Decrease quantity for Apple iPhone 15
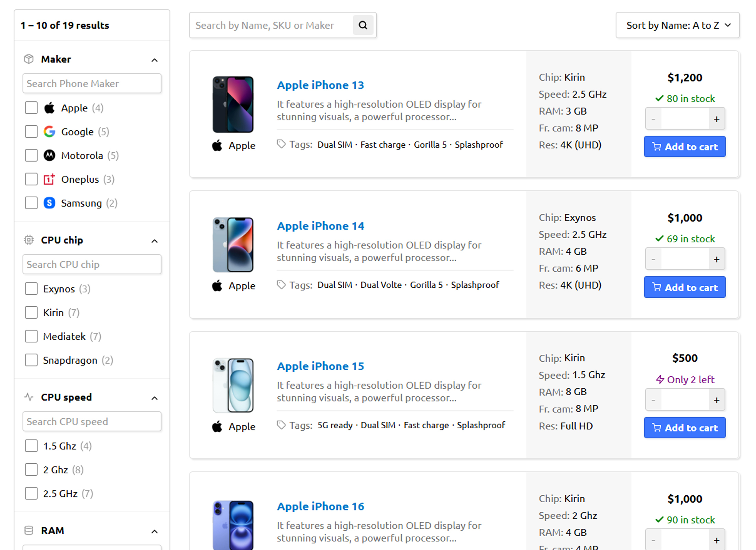The image size is (756, 550). pos(654,400)
